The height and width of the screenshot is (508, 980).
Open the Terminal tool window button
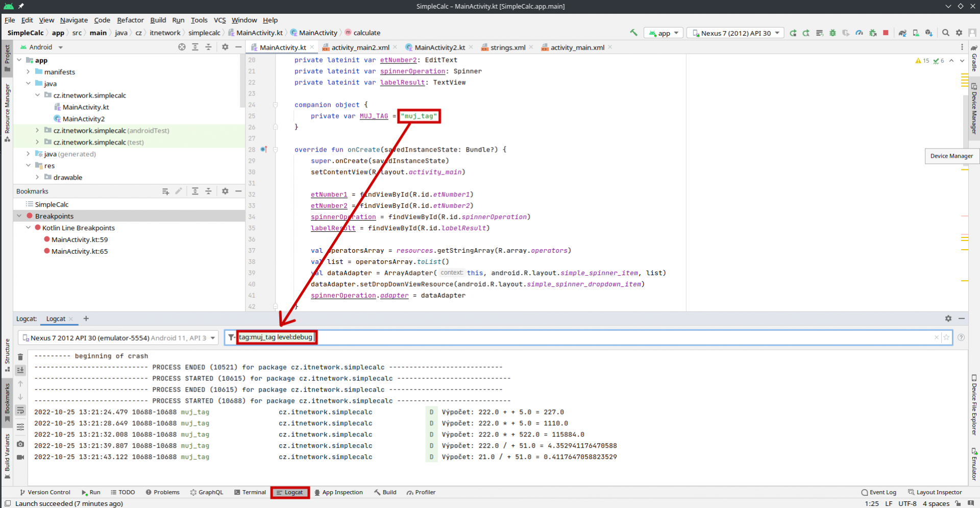pos(250,492)
